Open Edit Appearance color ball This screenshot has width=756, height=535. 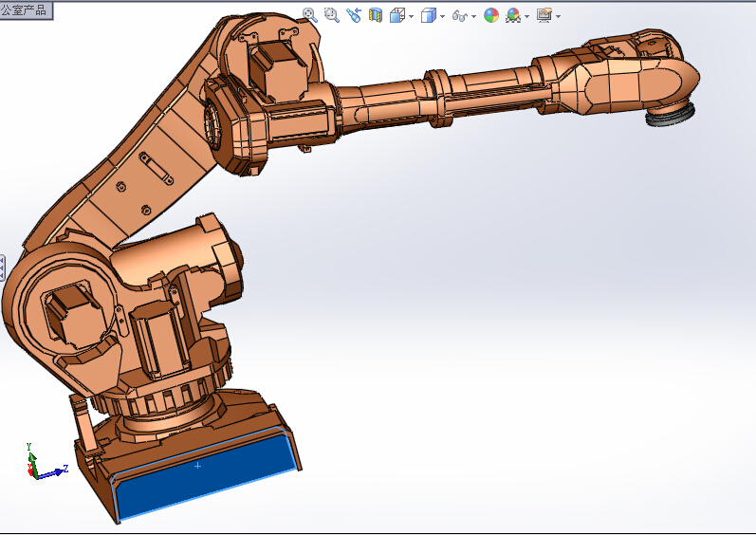(490, 15)
